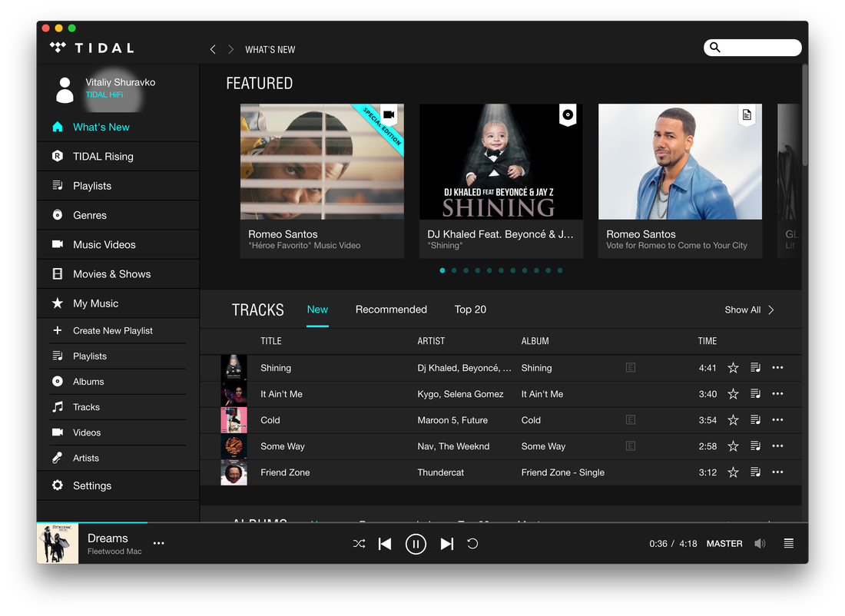Open the play queue icon

click(x=788, y=543)
